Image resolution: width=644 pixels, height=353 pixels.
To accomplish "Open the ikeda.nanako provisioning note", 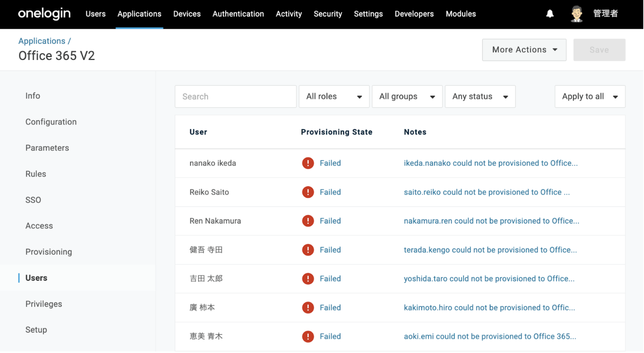I will 491,163.
